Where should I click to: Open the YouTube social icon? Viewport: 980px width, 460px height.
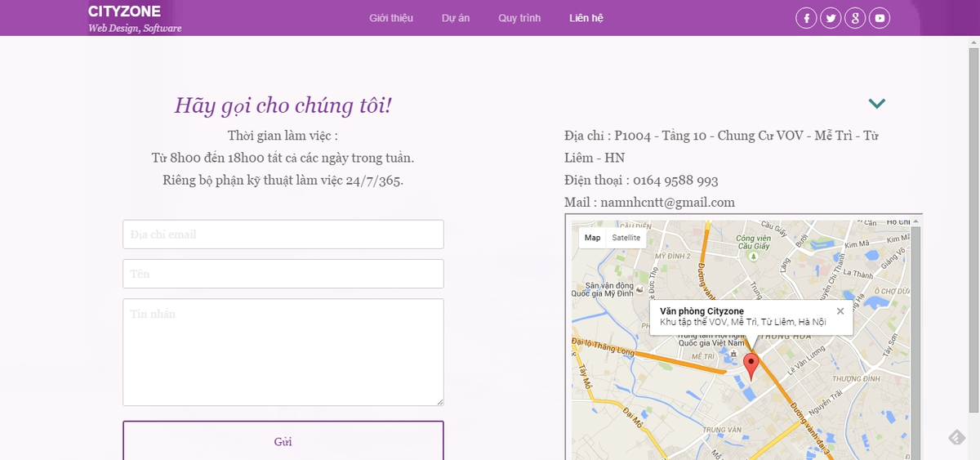pyautogui.click(x=879, y=18)
